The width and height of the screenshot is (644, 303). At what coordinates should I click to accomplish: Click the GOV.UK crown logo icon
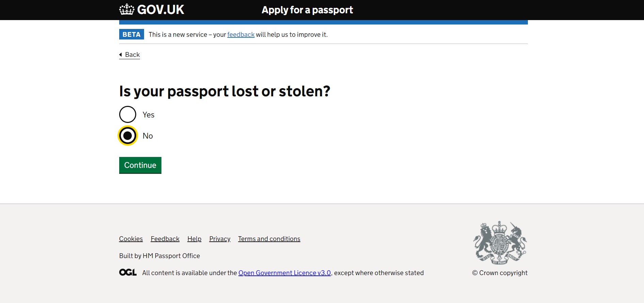point(127,10)
